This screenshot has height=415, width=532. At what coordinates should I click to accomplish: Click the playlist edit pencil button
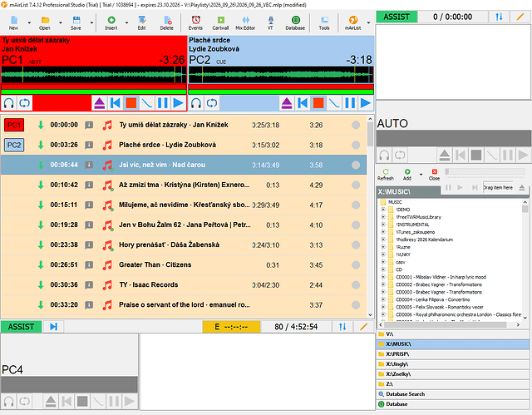[363, 327]
